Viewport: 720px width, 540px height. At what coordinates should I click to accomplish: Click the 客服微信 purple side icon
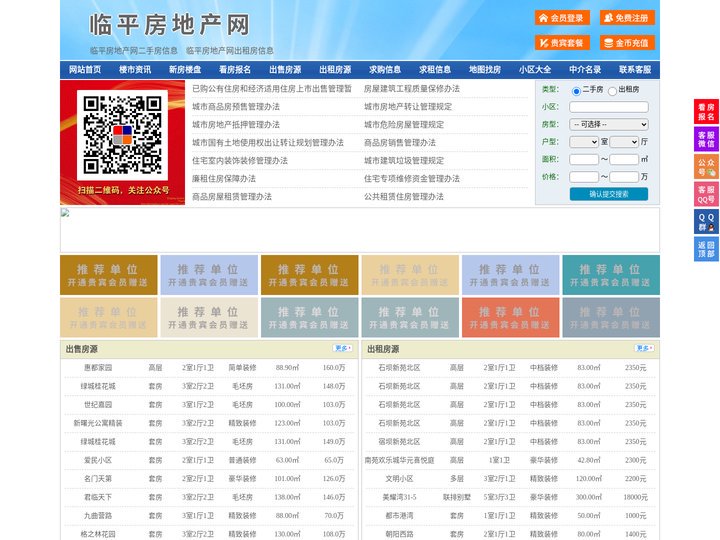tap(706, 139)
